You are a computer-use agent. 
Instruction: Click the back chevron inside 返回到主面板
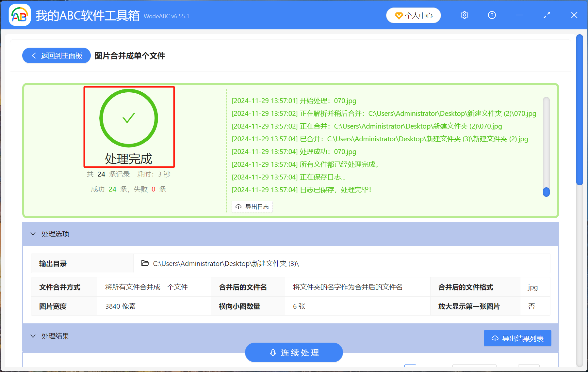point(34,55)
